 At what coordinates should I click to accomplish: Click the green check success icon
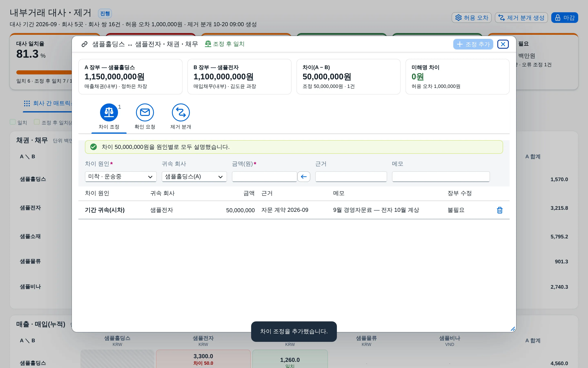(x=93, y=147)
